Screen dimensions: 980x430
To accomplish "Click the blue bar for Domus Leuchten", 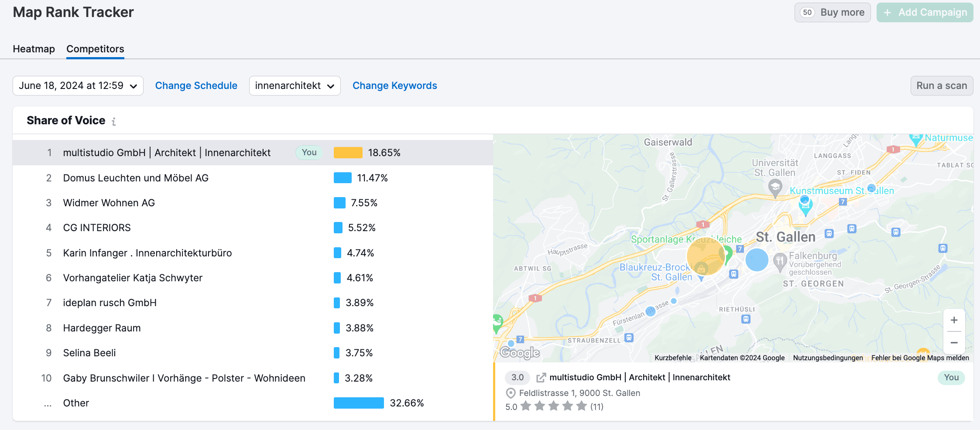I will (x=343, y=178).
